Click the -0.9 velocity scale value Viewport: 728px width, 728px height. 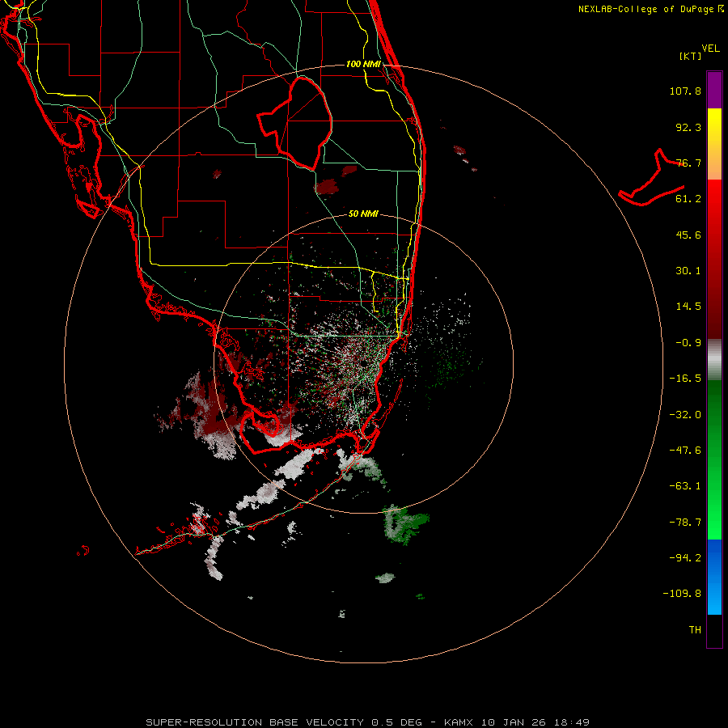pyautogui.click(x=688, y=343)
